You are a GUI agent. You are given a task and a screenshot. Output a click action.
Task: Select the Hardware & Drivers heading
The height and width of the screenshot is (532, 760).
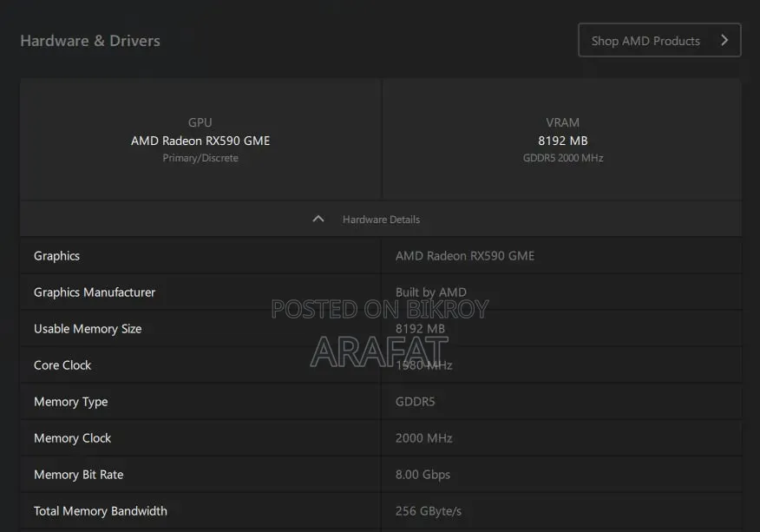pyautogui.click(x=90, y=41)
